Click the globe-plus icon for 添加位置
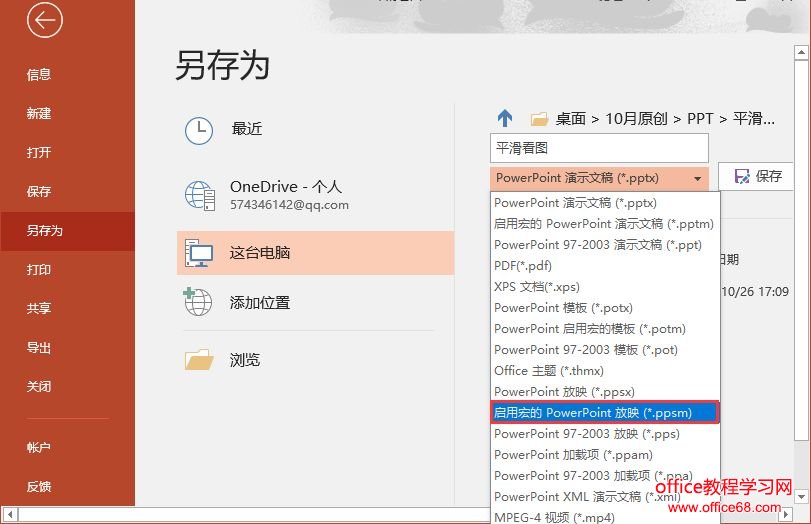 (198, 302)
